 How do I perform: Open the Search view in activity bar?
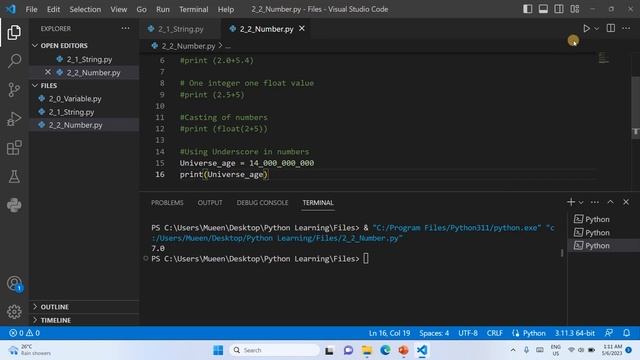click(14, 61)
